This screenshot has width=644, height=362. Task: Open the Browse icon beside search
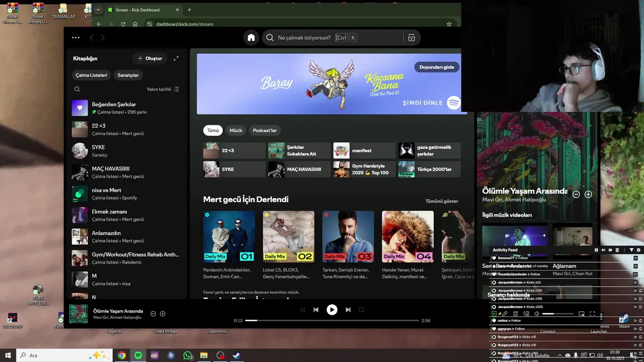(x=412, y=37)
